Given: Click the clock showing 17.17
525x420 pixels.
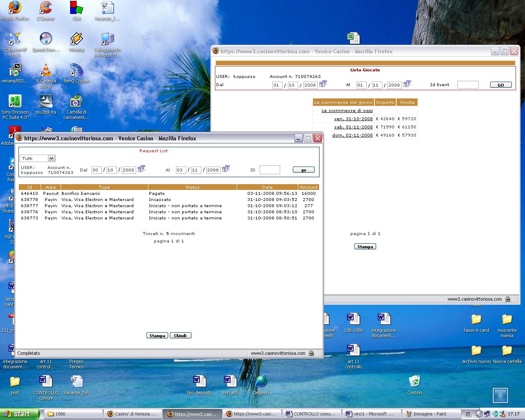Looking at the screenshot, I should click(x=514, y=414).
